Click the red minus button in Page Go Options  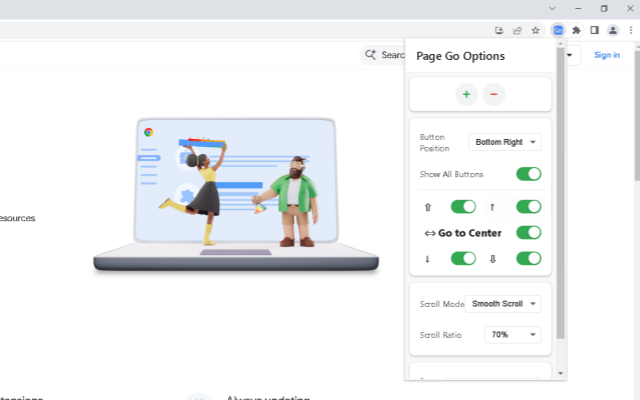494,94
